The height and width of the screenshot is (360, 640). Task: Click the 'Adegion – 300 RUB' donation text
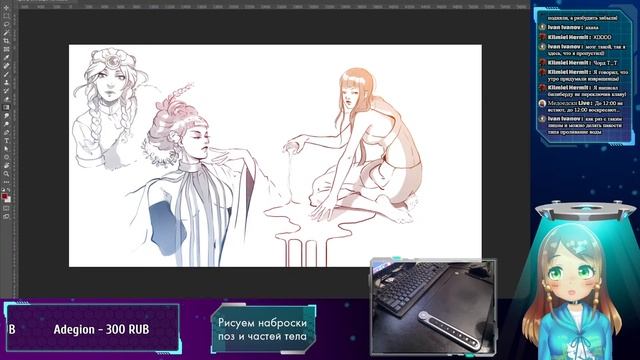coord(101,329)
